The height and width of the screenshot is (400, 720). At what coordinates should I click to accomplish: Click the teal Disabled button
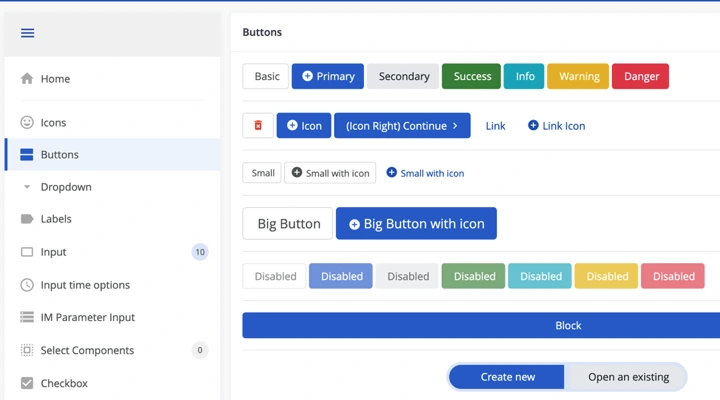click(x=540, y=276)
